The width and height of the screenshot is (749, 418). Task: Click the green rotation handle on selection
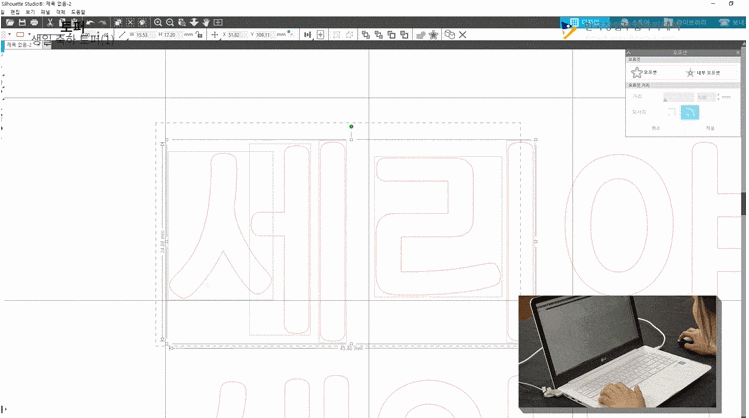(351, 127)
